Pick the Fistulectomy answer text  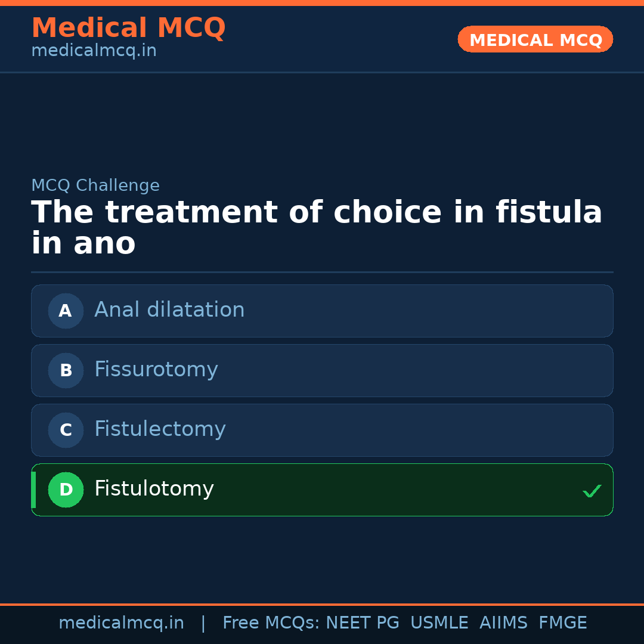coord(160,429)
